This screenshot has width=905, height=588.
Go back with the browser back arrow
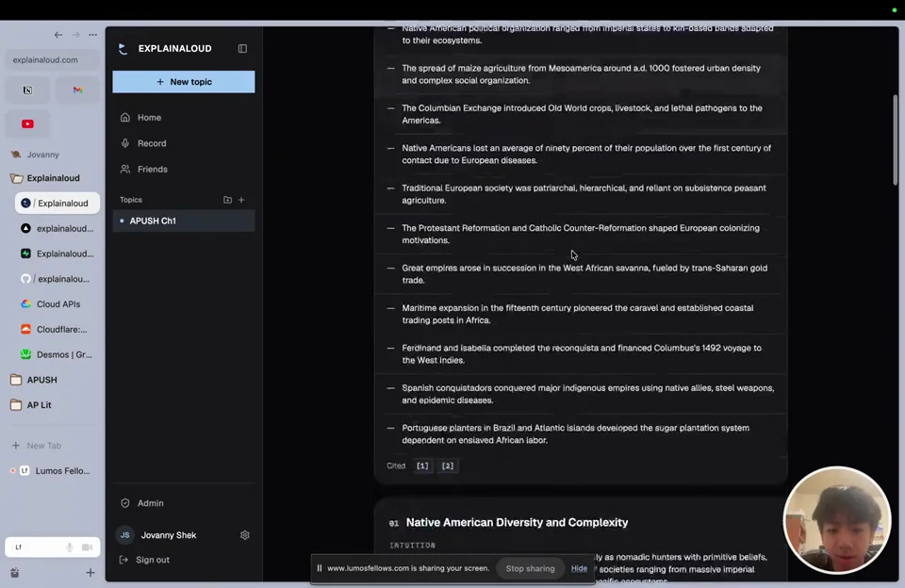coord(58,35)
